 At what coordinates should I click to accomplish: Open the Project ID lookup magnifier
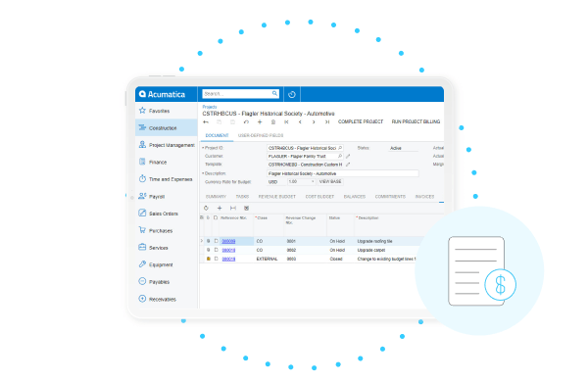click(340, 148)
